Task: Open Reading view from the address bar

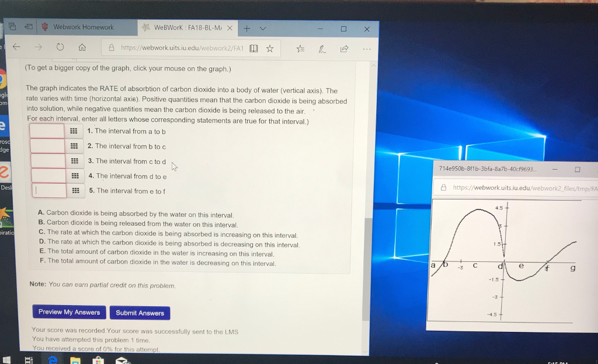Action: (x=253, y=48)
